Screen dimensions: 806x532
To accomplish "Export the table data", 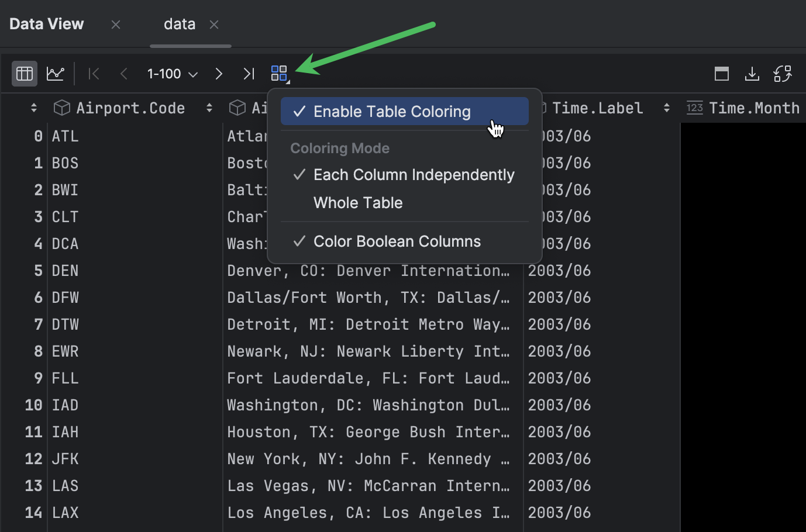I will click(x=752, y=73).
